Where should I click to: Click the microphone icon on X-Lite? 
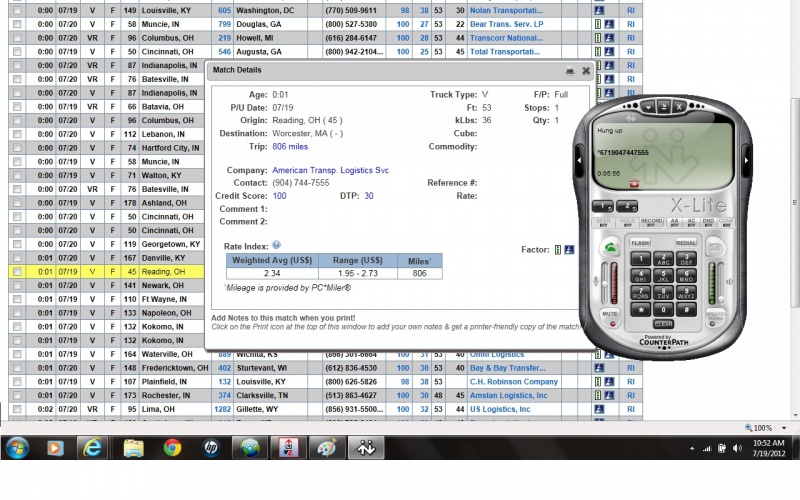(595, 281)
